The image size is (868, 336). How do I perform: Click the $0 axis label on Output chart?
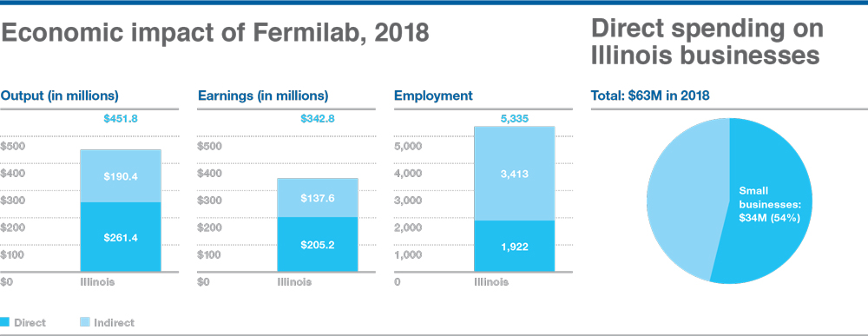[x=7, y=282]
